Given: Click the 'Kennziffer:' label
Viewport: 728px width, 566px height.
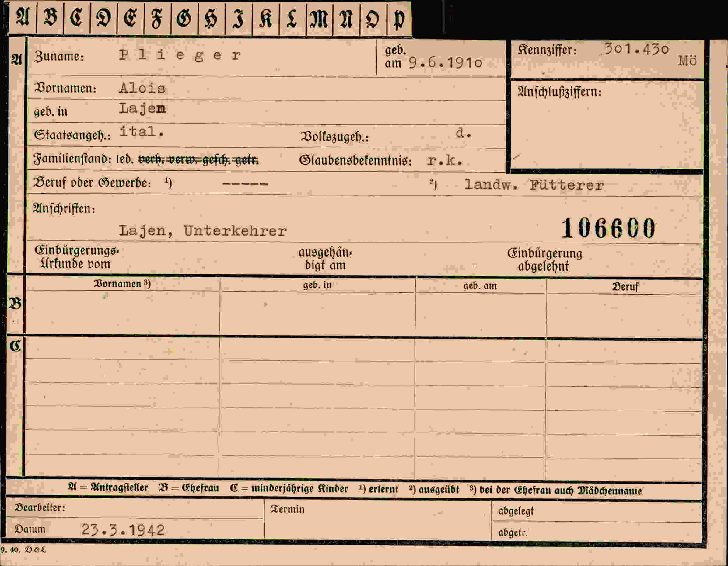Looking at the screenshot, I should point(547,50).
